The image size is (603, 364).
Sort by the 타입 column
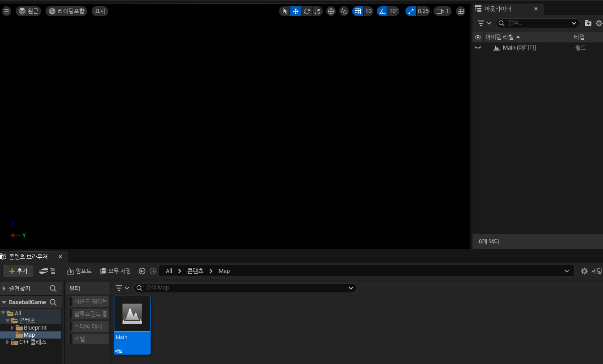pyautogui.click(x=587, y=37)
